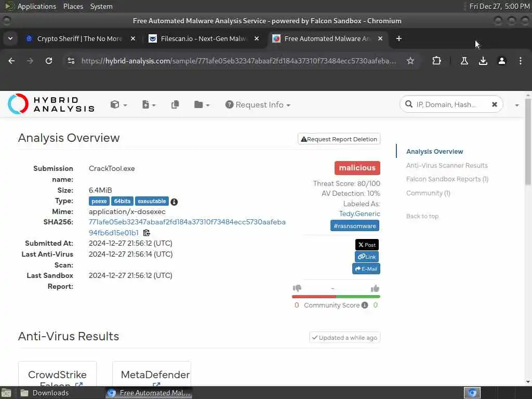532x399 pixels.
Task: Open the browser profile icon
Action: pyautogui.click(x=502, y=61)
